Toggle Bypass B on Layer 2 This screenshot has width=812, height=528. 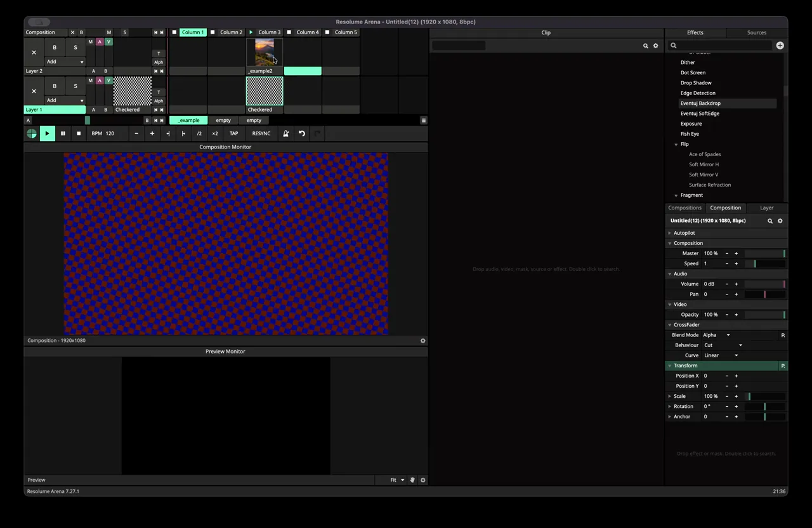point(55,48)
